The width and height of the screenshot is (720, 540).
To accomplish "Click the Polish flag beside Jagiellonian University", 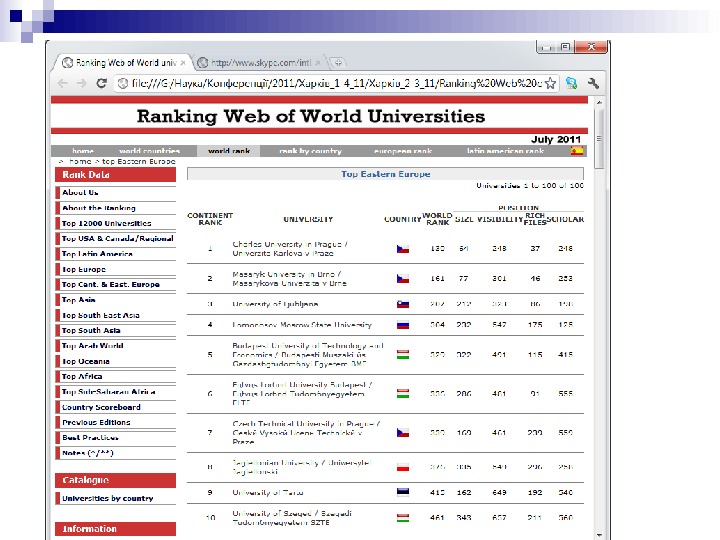I will pyautogui.click(x=403, y=467).
